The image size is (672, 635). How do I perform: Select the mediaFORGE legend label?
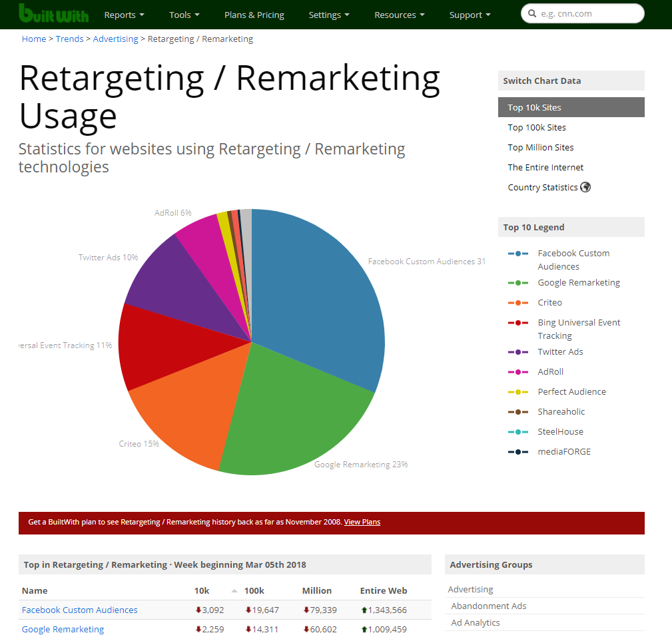click(564, 451)
